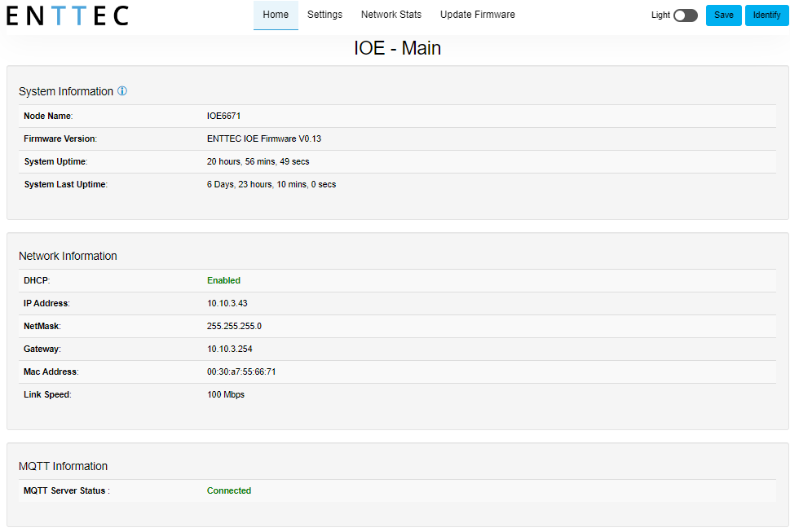790x532 pixels.
Task: Click the Save button
Action: 723,15
